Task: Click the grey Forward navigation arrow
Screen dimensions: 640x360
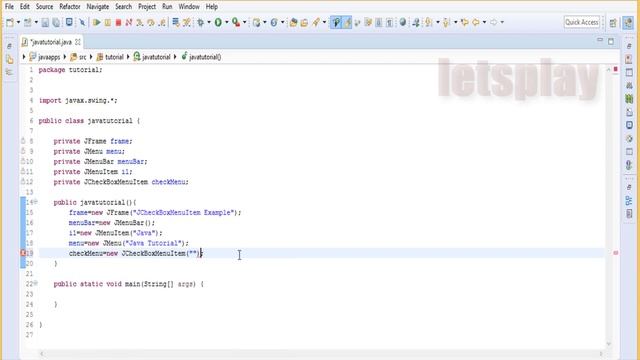Action: click(493, 22)
